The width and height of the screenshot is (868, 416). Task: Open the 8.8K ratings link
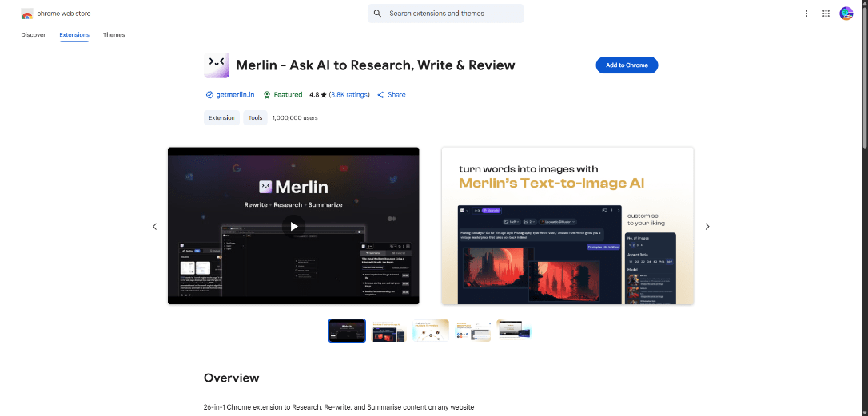[x=349, y=95]
